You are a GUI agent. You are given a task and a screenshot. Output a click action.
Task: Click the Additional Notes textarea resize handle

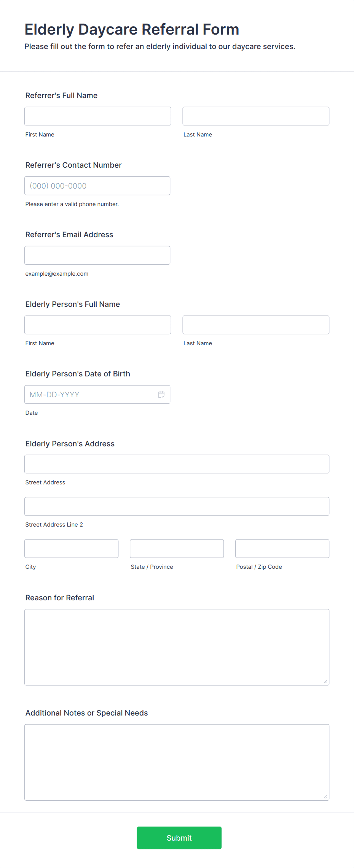pyautogui.click(x=325, y=797)
